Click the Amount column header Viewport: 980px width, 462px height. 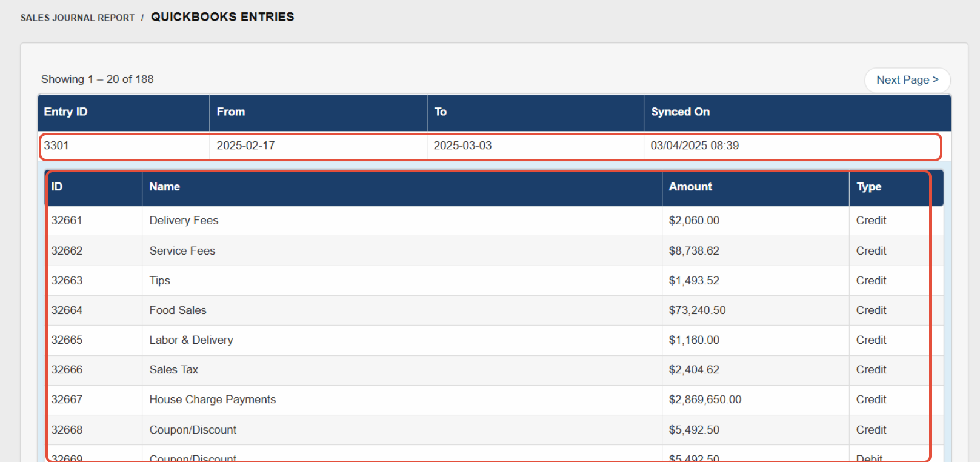click(x=755, y=188)
